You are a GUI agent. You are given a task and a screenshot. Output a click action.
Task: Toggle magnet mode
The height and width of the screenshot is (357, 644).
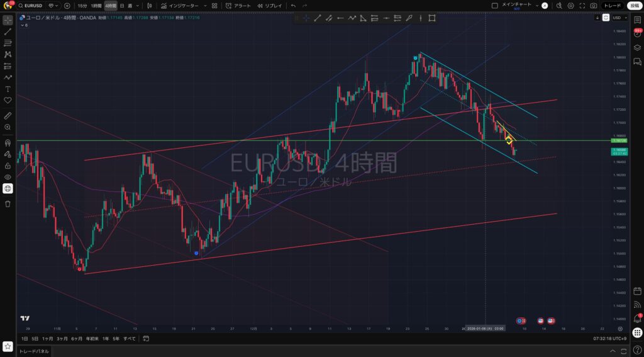coord(8,143)
